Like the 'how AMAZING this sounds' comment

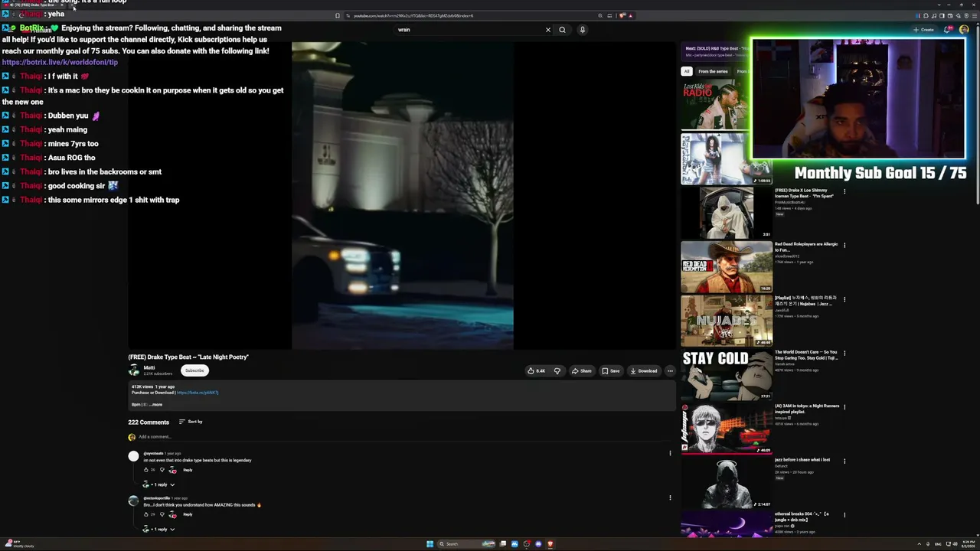point(145,514)
